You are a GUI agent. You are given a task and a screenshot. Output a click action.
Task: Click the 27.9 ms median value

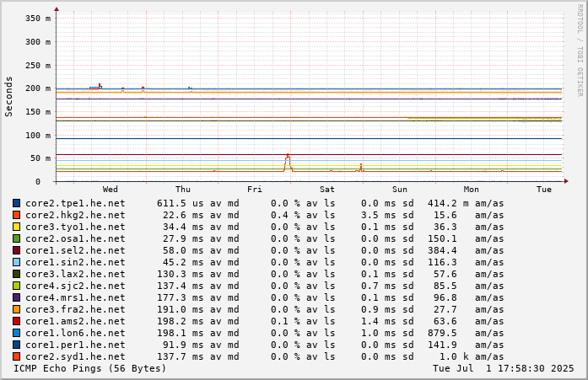pos(183,238)
